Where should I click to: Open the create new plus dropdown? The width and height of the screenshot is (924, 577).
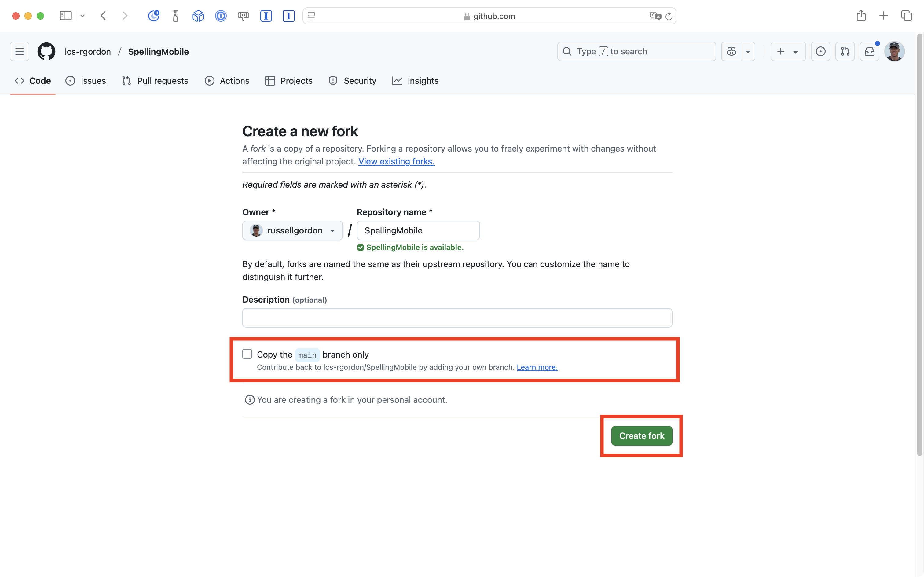click(787, 51)
